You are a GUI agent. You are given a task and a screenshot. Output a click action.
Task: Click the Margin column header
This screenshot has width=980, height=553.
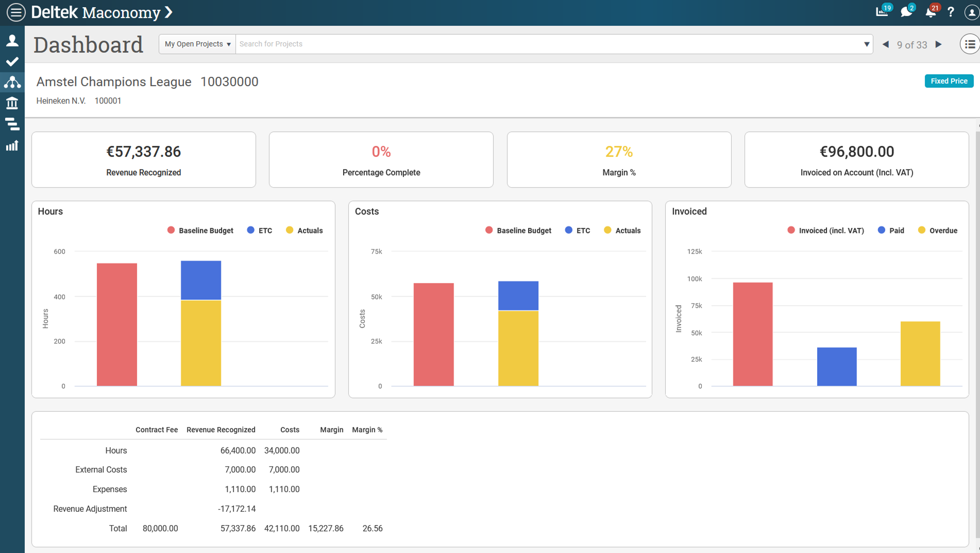331,430
